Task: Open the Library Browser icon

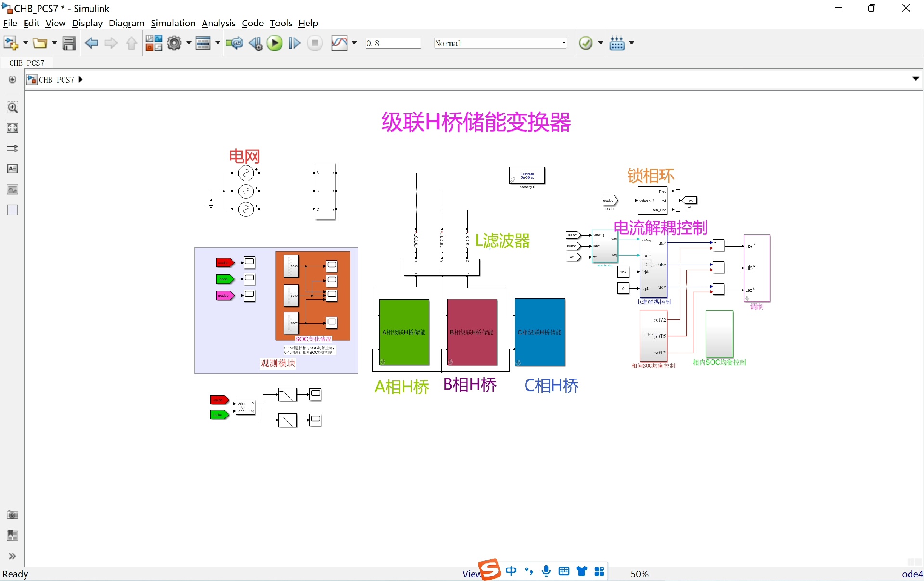Action: point(154,43)
